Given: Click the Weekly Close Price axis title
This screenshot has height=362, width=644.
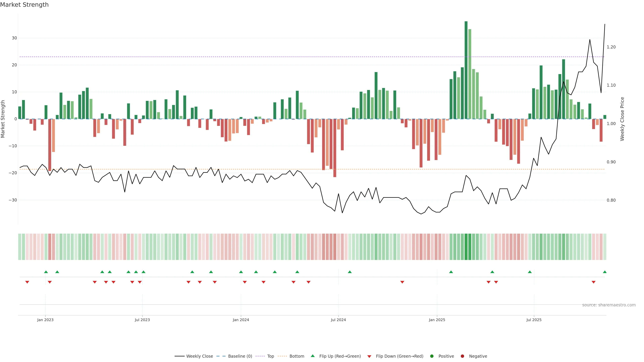Looking at the screenshot, I should coord(622,119).
